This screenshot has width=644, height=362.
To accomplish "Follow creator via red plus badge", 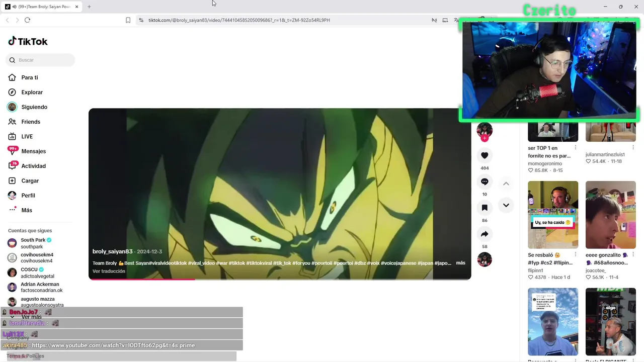I will coord(485,138).
